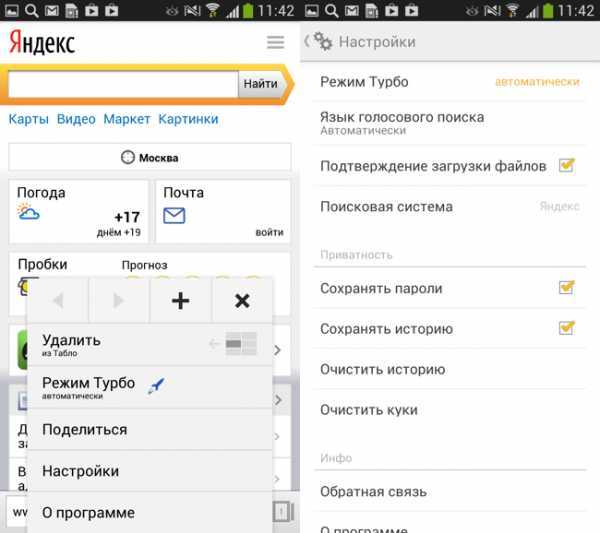Tap the tabs icon in bottom bar
This screenshot has width=600, height=533.
tap(284, 512)
